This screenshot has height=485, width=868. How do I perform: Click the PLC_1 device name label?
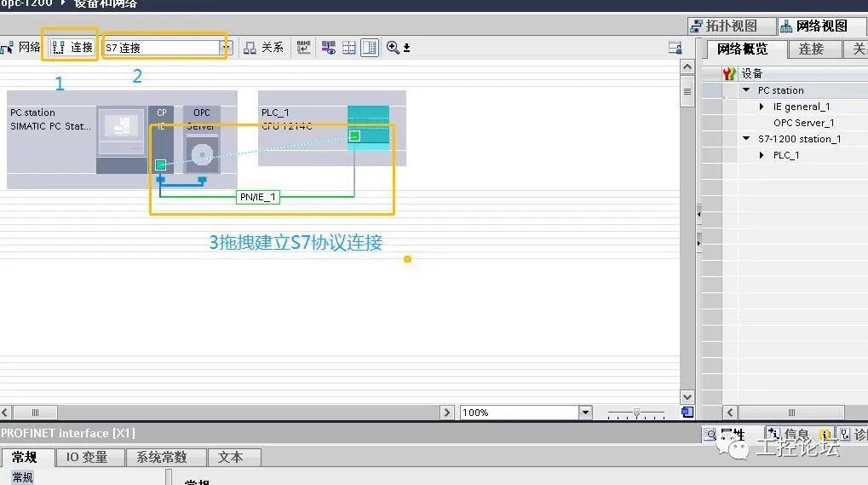tap(275, 113)
